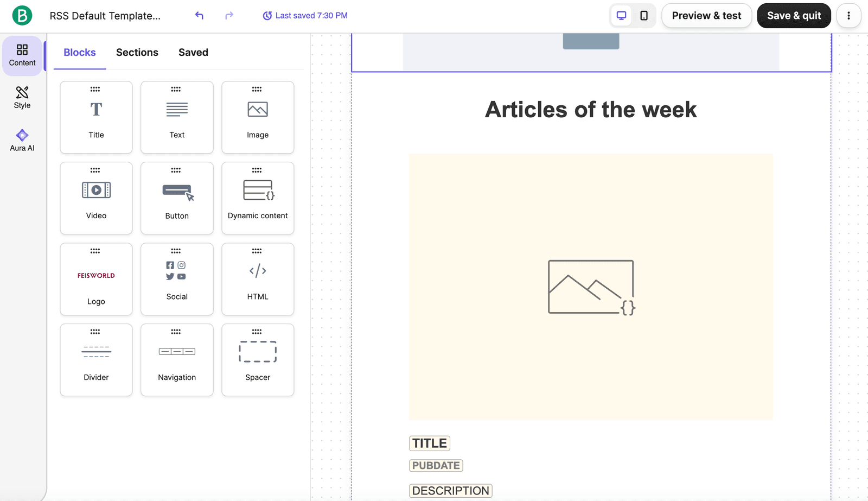Select the HTML code block
The image size is (868, 501).
click(x=258, y=279)
